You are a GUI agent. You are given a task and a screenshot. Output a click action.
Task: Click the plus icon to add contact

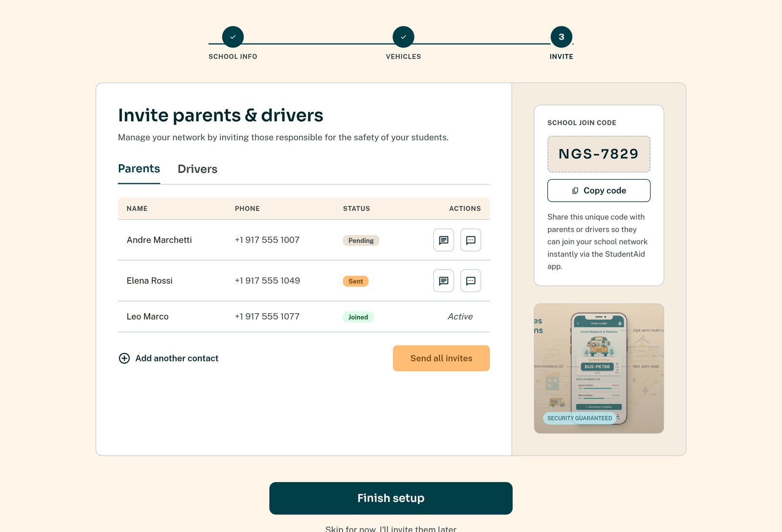pyautogui.click(x=124, y=358)
